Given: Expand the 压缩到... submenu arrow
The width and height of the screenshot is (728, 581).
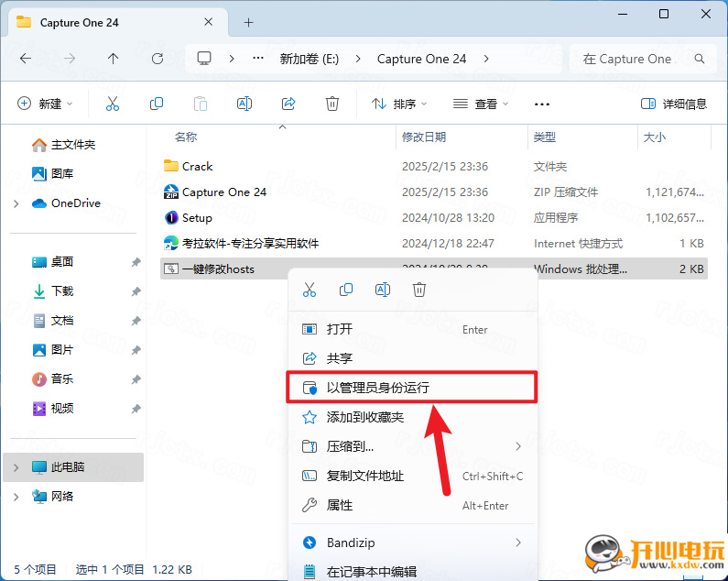Looking at the screenshot, I should click(x=518, y=446).
